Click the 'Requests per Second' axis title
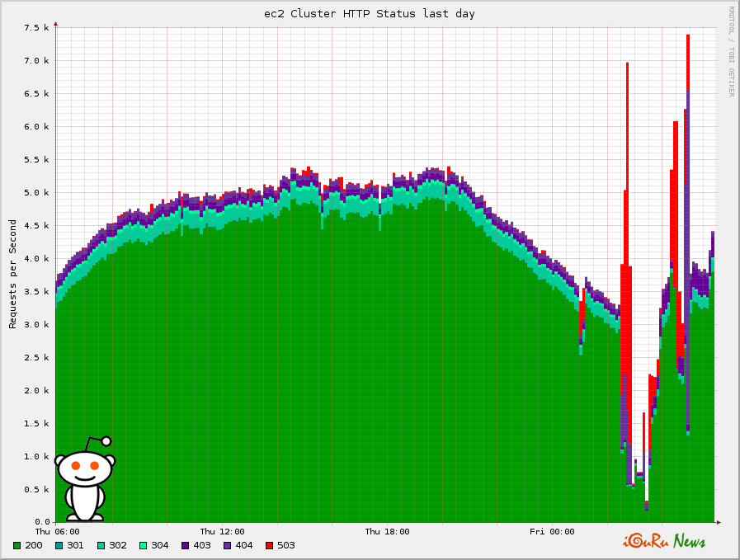 [x=13, y=275]
